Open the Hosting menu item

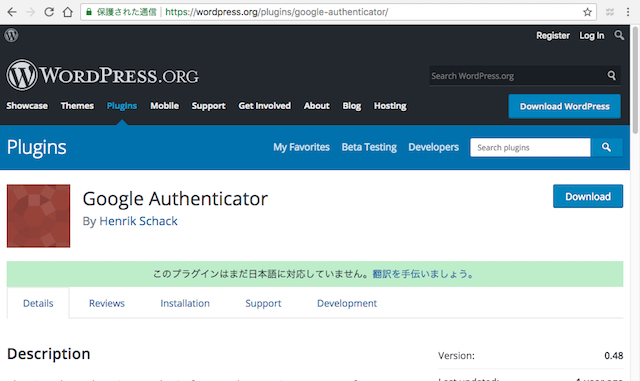click(x=390, y=106)
